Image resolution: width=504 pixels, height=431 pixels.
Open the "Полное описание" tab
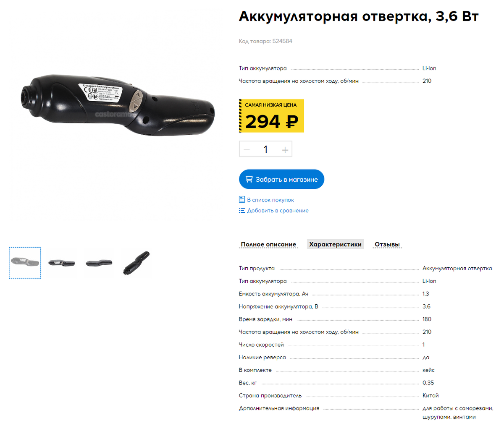point(268,244)
